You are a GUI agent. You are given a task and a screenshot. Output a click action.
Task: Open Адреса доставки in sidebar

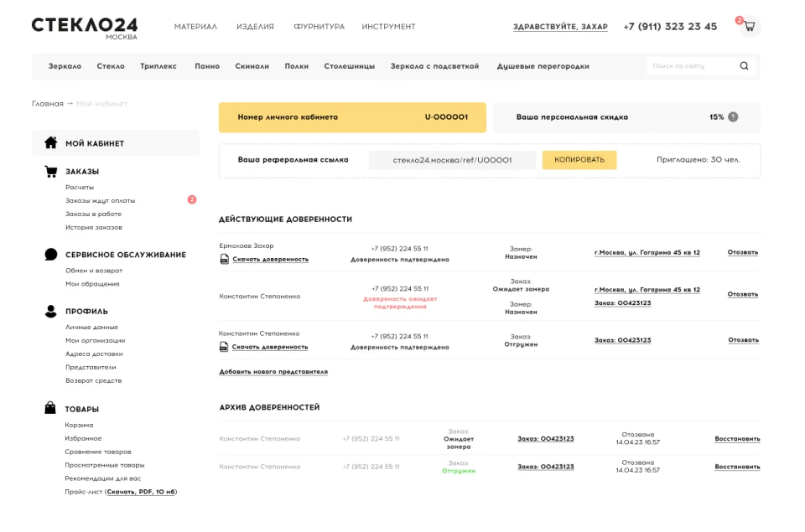[x=94, y=354]
